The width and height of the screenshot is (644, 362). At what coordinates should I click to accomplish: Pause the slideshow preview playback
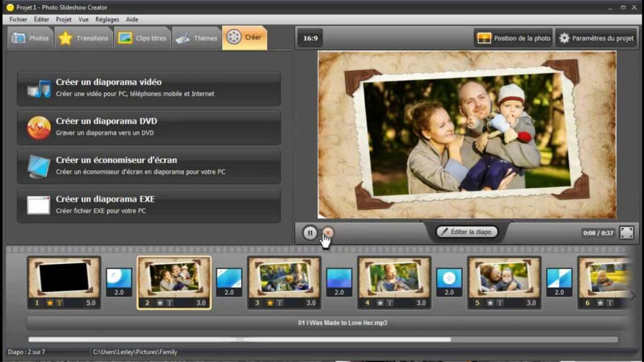click(x=310, y=232)
